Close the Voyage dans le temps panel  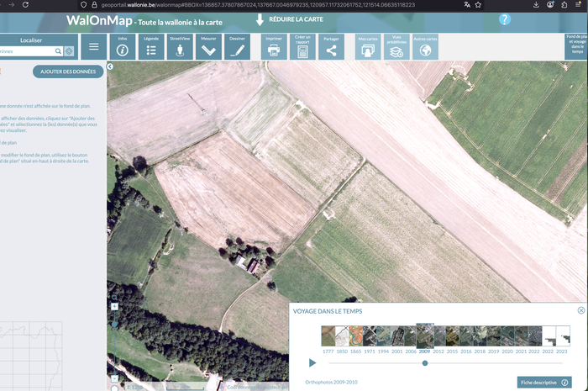click(581, 310)
